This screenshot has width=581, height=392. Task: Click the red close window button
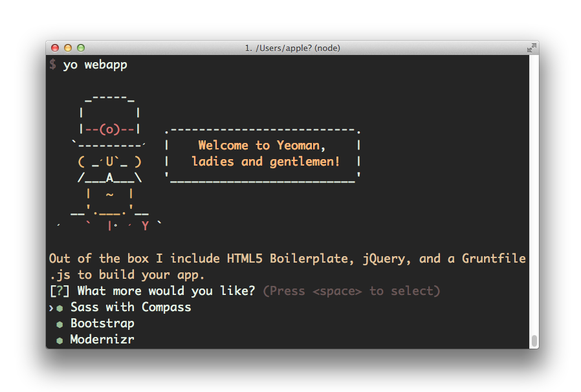(x=55, y=48)
